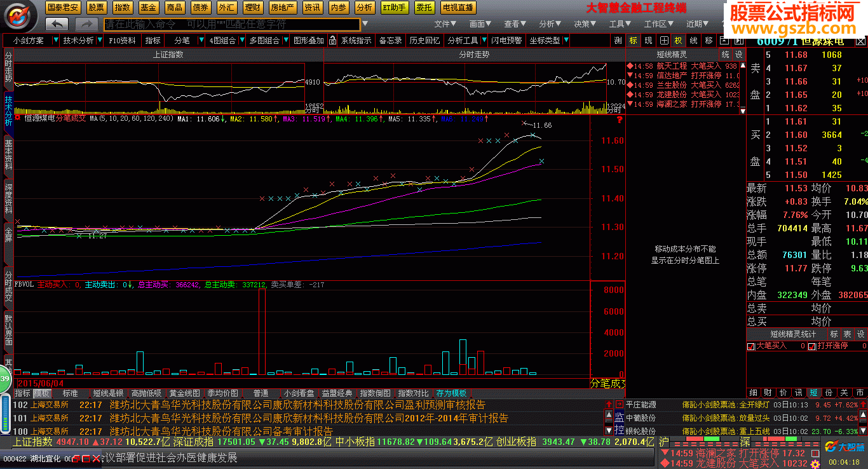The height and width of the screenshot is (469, 868).
Task: Select the 基本资料 side tab
Action: [x=8, y=155]
